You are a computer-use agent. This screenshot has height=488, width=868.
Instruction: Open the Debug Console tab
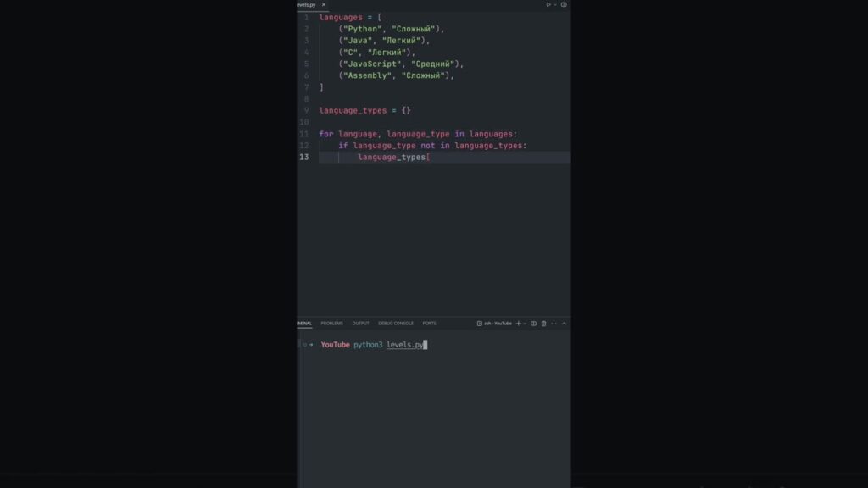[x=396, y=323]
